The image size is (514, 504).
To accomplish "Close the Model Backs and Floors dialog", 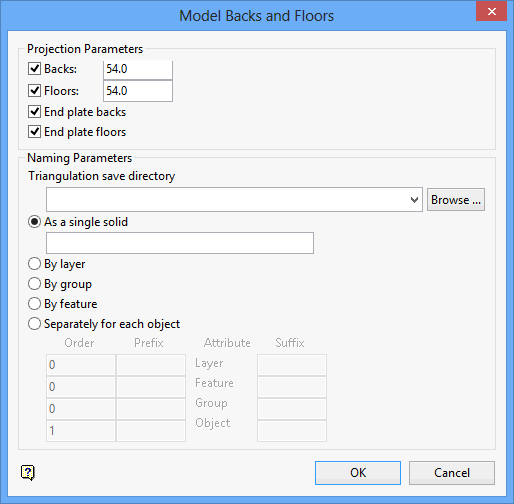I will coord(491,12).
